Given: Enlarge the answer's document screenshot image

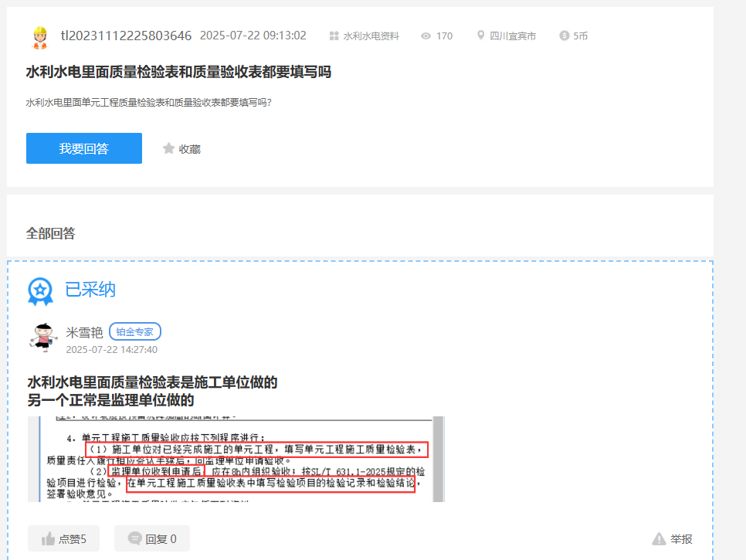Looking at the screenshot, I should [236, 459].
